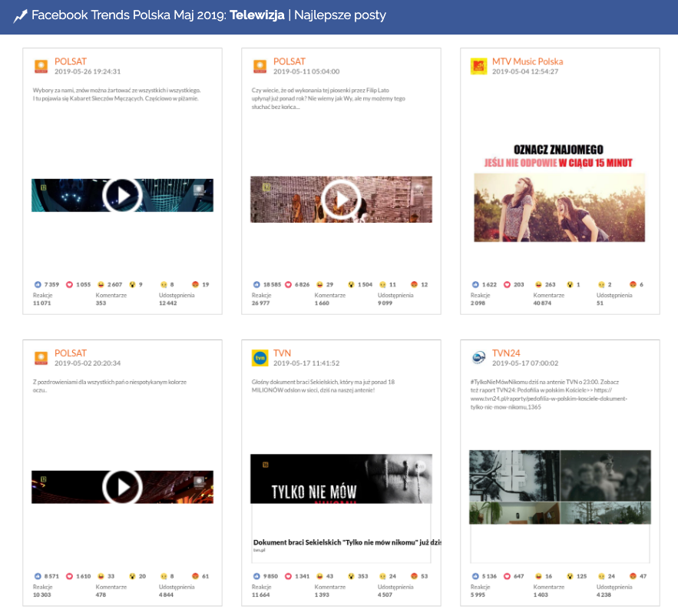
Task: Click the heart icon with 1 055 reactions
Action: (70, 284)
